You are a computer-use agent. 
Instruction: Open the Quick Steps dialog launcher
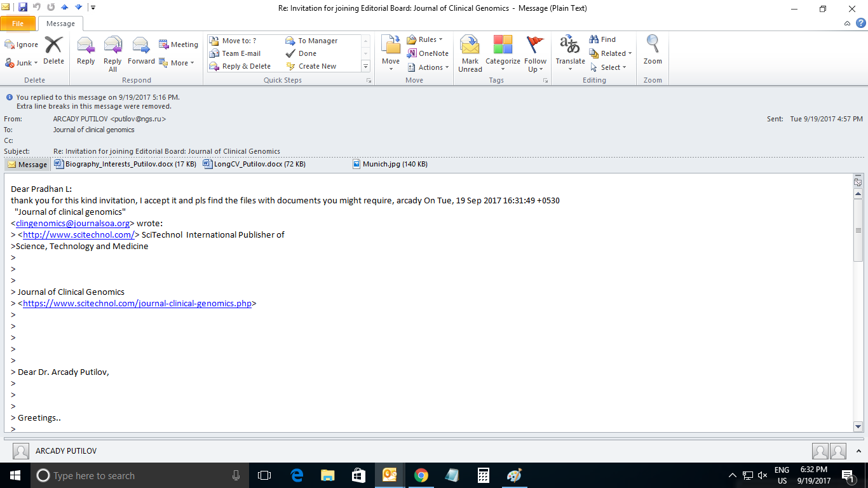[369, 81]
